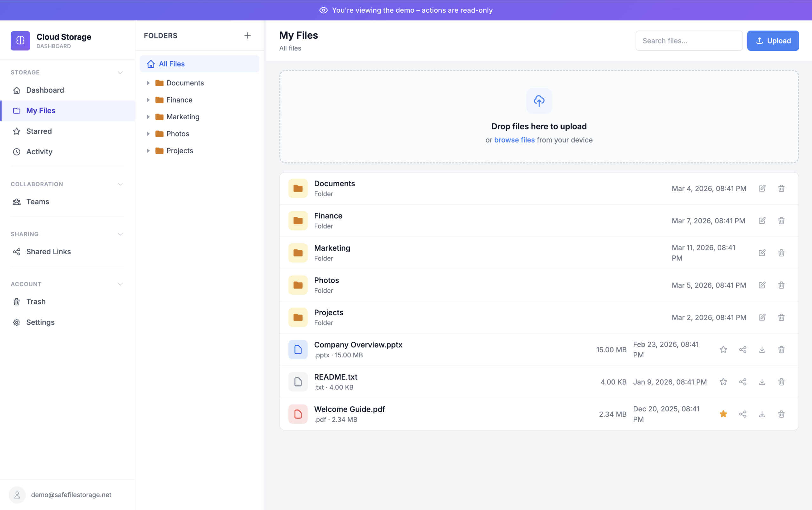Click the Upload button
The image size is (812, 510).
point(773,41)
